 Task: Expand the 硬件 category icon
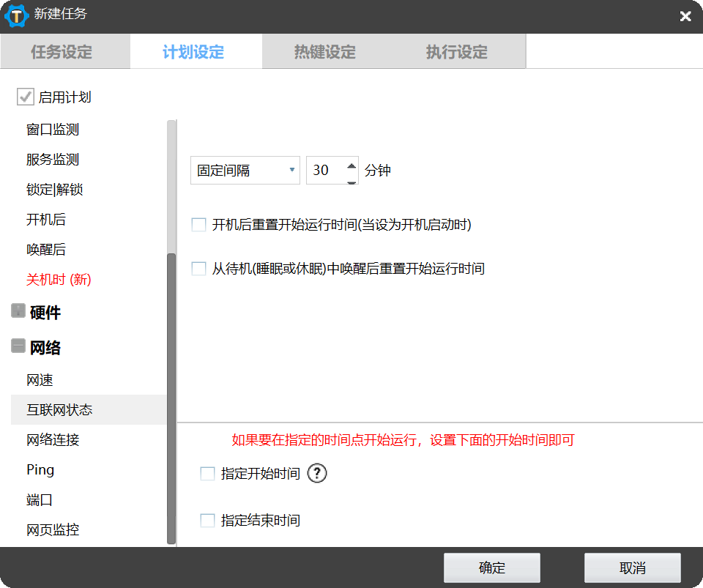click(18, 312)
